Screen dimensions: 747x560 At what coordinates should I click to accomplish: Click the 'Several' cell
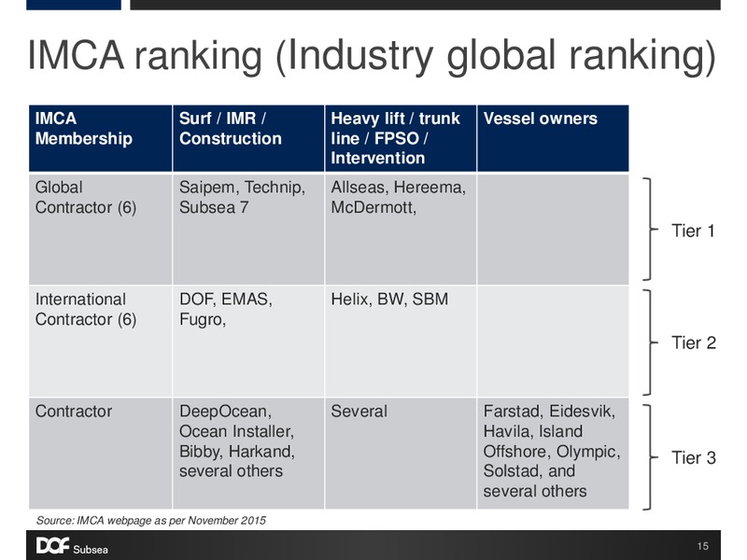coord(401,454)
